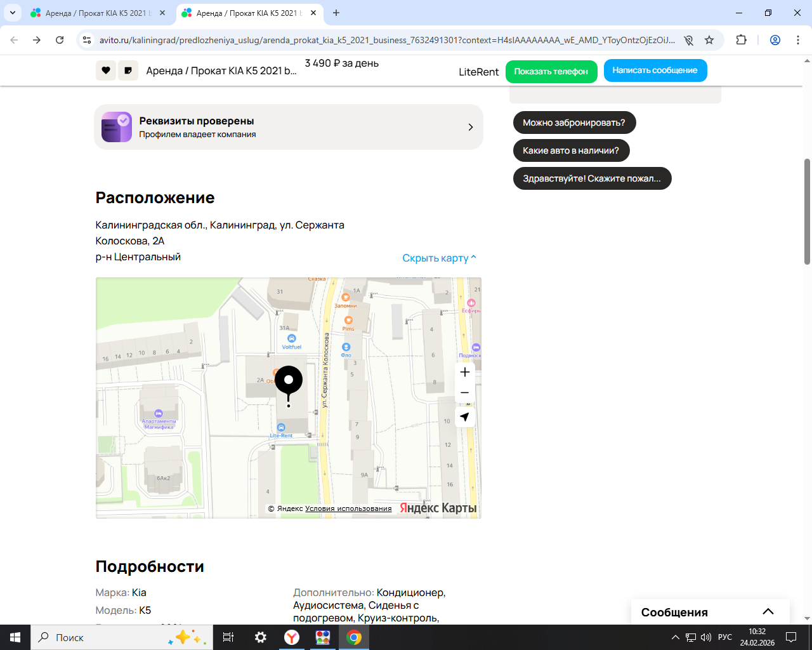View site information icon in address bar
Screen dimensions: 812x650
tap(88, 40)
